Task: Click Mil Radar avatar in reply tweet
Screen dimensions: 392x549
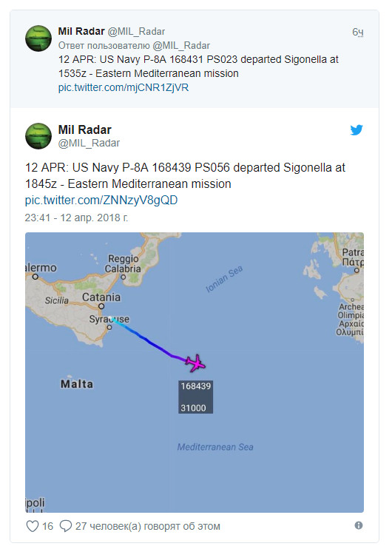Action: coord(38,38)
